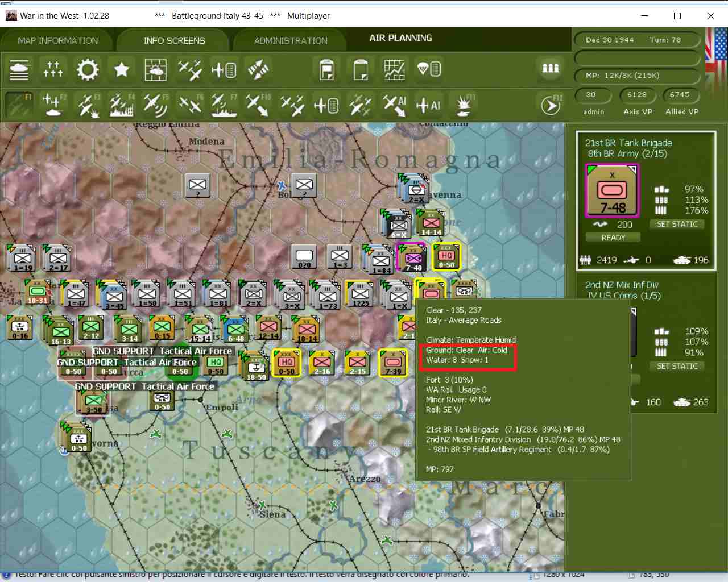Click the plane with AI arrow icon
The height and width of the screenshot is (582, 728).
(394, 105)
